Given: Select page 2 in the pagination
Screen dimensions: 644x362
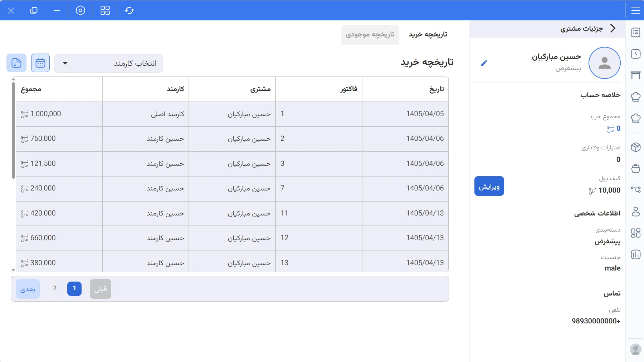Looking at the screenshot, I should (55, 288).
